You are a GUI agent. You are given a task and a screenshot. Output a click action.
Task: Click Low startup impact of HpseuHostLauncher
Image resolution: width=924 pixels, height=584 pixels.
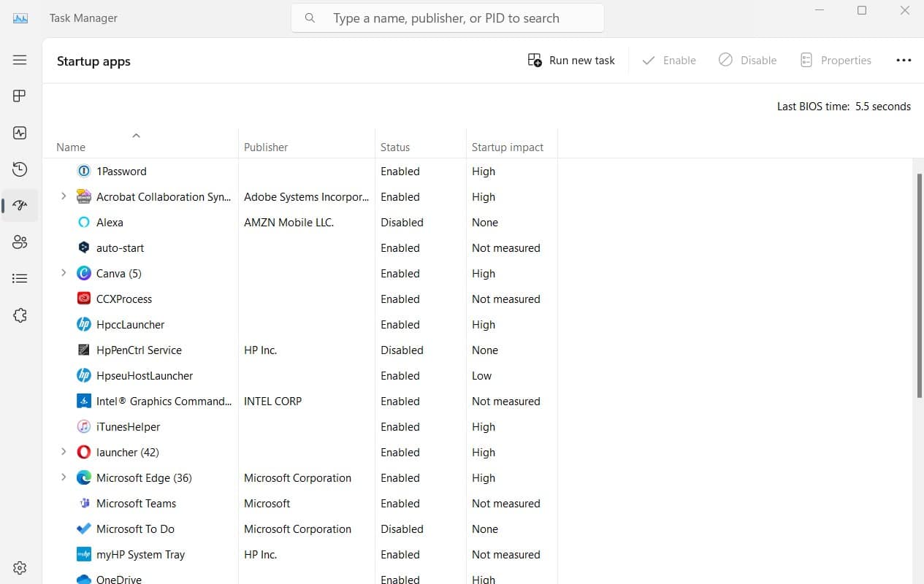tap(481, 376)
